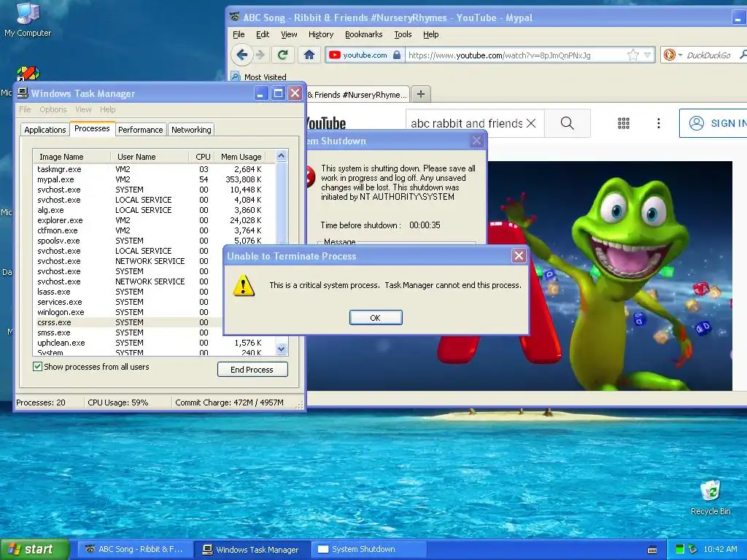The height and width of the screenshot is (560, 747).
Task: Click the YouTube search input field
Action: [x=466, y=123]
